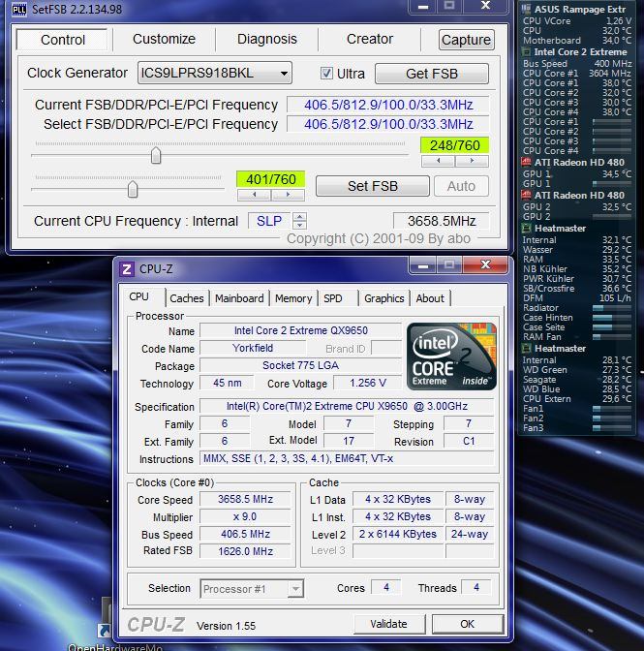Click the Radiator fan bar in Heatmaster
This screenshot has width=644, height=651.
click(612, 308)
